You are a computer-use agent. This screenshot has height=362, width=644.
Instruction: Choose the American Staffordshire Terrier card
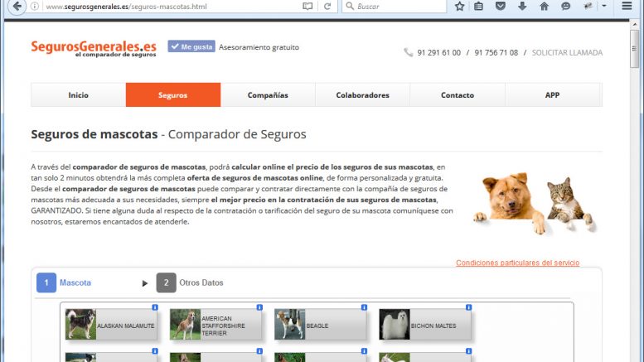pos(215,325)
